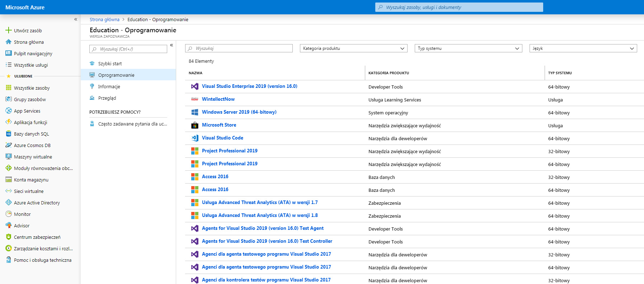The width and height of the screenshot is (644, 284).
Task: Click the Visual Studio Code icon
Action: tap(195, 138)
